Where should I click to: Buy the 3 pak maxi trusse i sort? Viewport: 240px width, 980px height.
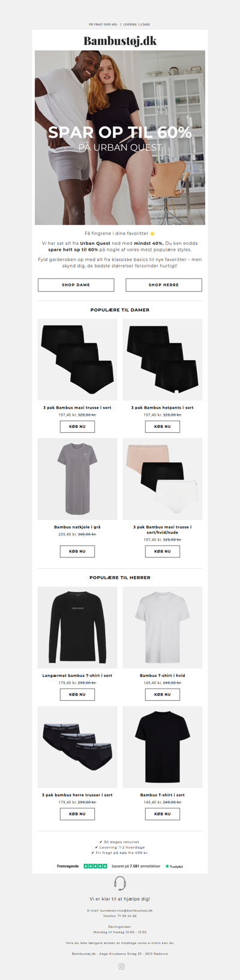[x=77, y=426]
